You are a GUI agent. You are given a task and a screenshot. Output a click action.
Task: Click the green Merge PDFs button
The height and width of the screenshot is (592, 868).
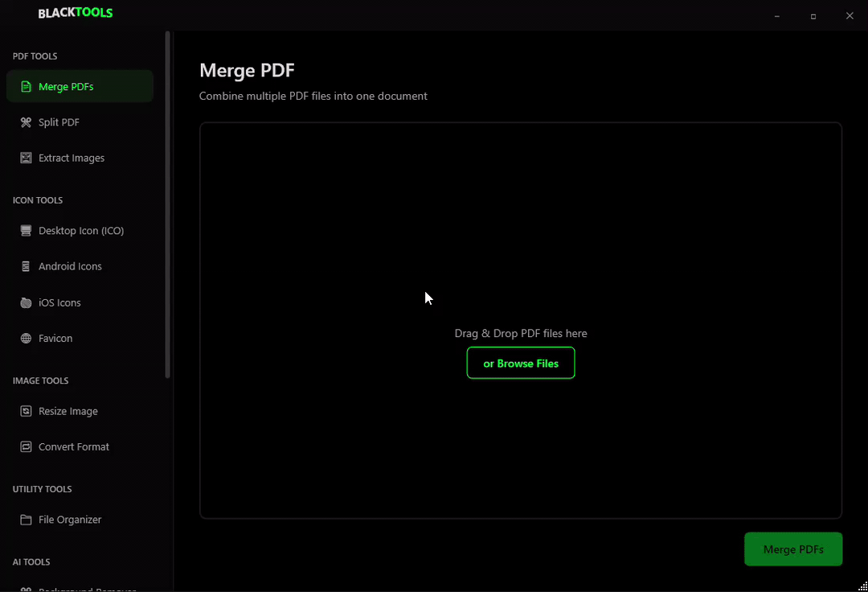[x=792, y=549]
